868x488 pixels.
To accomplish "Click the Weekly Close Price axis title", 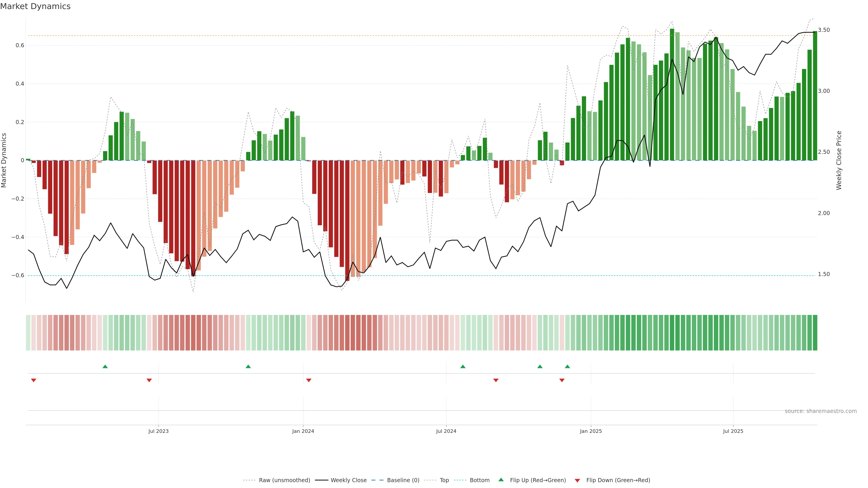I will 839,160.
